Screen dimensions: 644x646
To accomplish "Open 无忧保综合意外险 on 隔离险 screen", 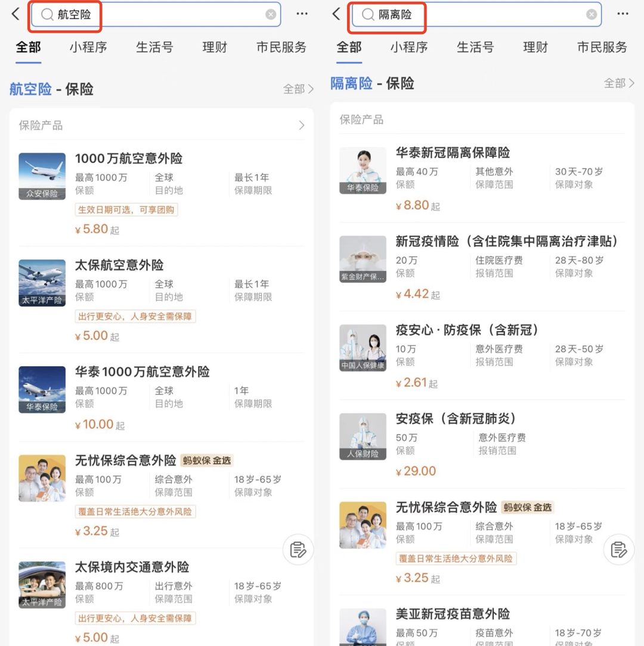I will (446, 507).
